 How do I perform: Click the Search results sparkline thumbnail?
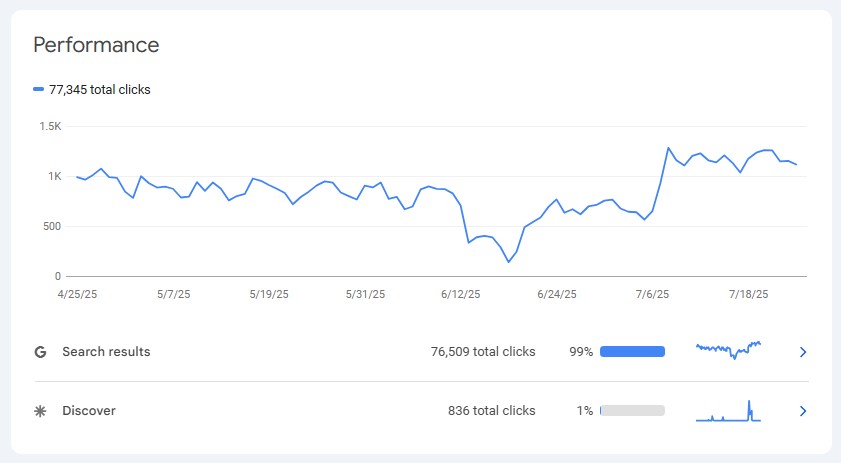(x=728, y=350)
